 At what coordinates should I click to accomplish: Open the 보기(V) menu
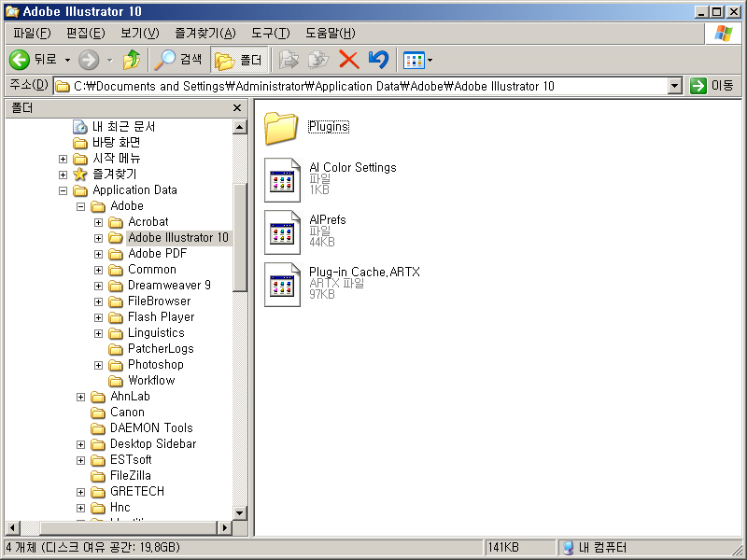tap(139, 34)
